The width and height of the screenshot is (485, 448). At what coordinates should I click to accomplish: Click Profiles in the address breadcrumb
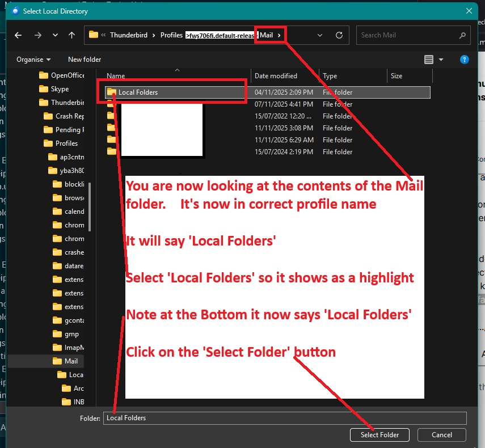[x=171, y=35]
